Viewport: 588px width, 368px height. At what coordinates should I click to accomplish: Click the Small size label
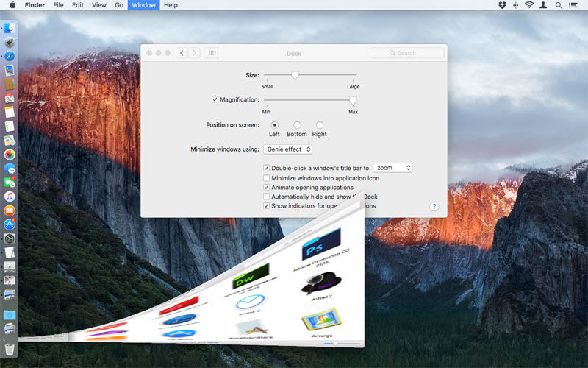coord(268,86)
